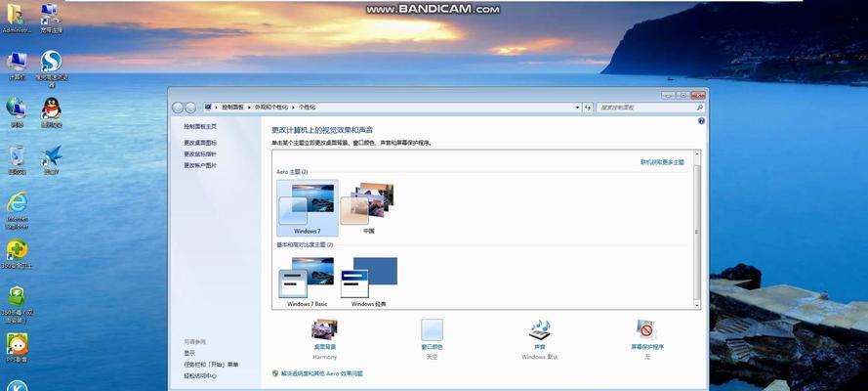Open 更改桌面图标 link in sidebar
The width and height of the screenshot is (868, 391).
point(200,143)
